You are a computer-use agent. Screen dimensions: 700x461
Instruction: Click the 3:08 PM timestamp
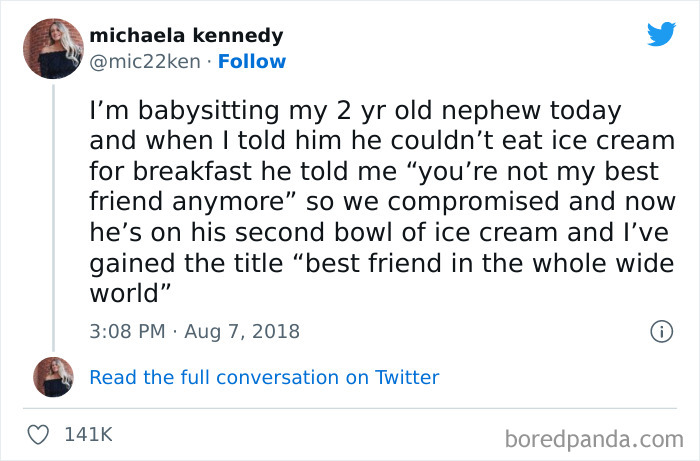(x=125, y=331)
